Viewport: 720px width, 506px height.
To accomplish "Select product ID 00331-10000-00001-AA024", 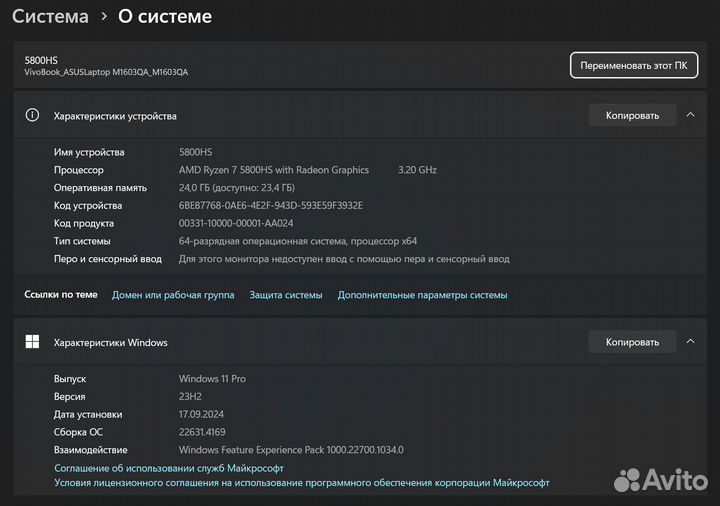I will point(236,223).
